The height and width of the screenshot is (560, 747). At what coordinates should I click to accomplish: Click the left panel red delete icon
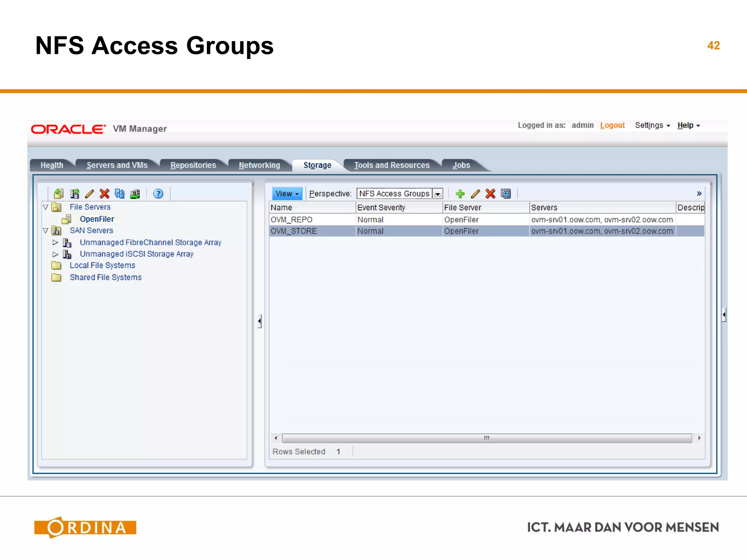pos(104,194)
